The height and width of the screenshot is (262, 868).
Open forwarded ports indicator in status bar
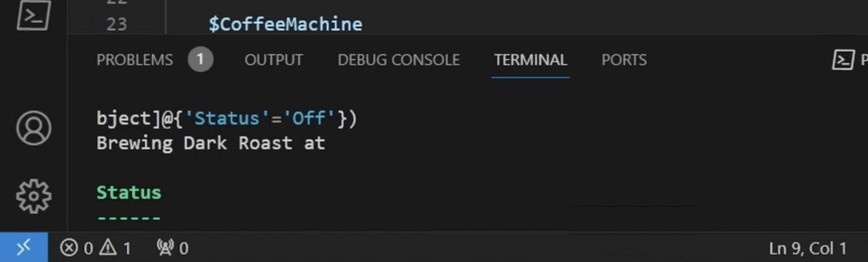pos(172,248)
